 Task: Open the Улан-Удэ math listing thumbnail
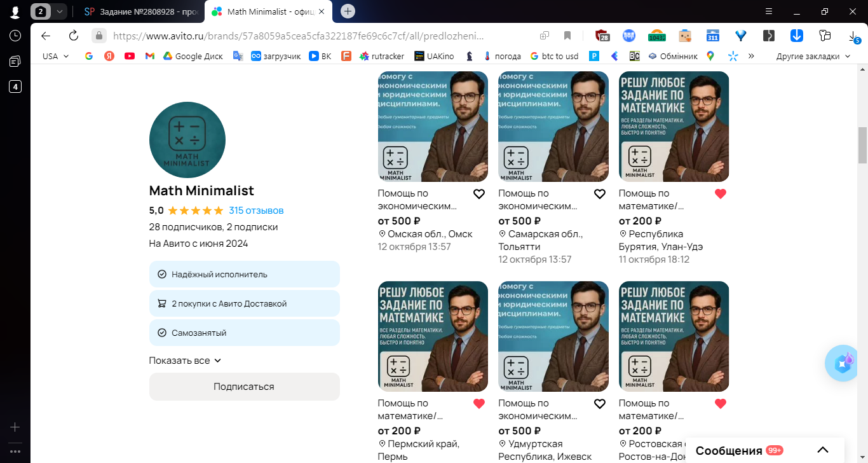[674, 127]
